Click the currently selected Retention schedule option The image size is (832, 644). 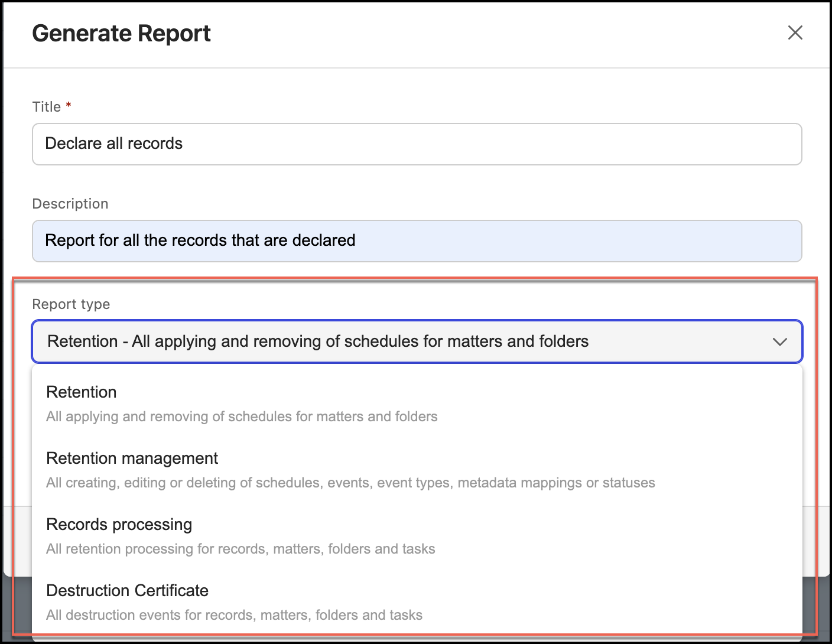[x=317, y=341]
